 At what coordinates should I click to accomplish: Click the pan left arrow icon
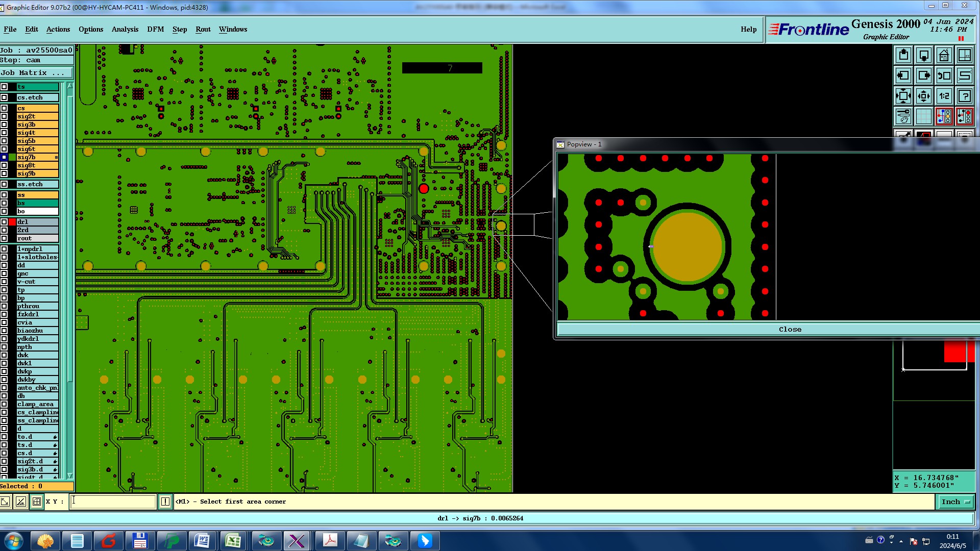tap(903, 76)
